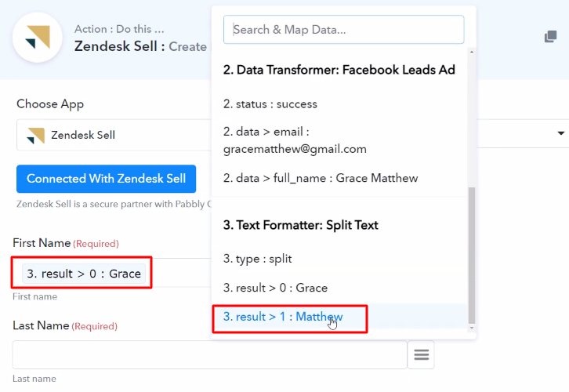This screenshot has width=569, height=392.
Task: Click the scrollbar up arrow in dropdown
Action: [472, 53]
